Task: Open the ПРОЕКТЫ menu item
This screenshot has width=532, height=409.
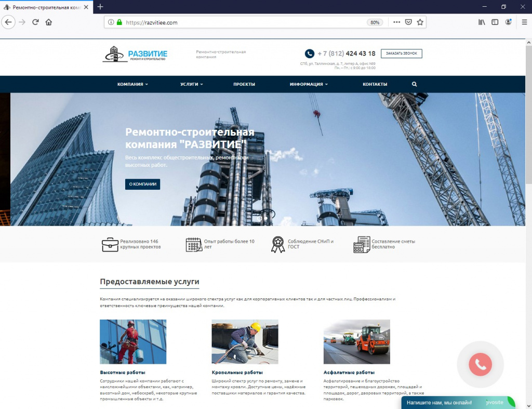Action: pos(244,84)
